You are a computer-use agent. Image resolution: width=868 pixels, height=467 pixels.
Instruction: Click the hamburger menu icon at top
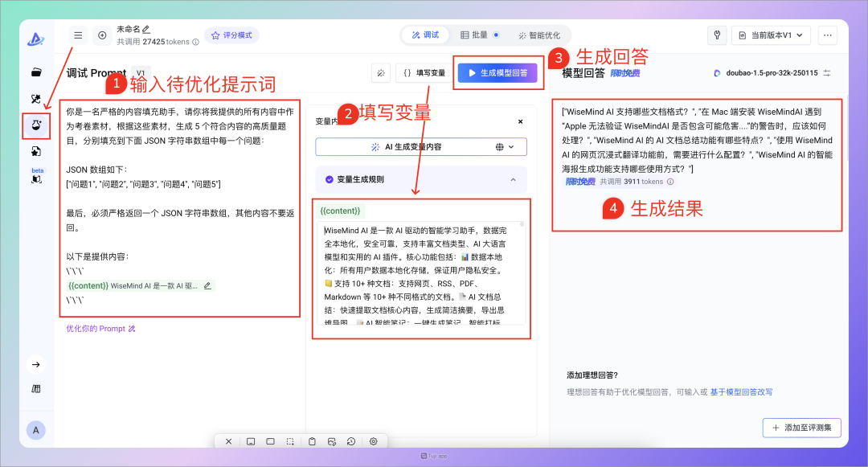tap(78, 35)
